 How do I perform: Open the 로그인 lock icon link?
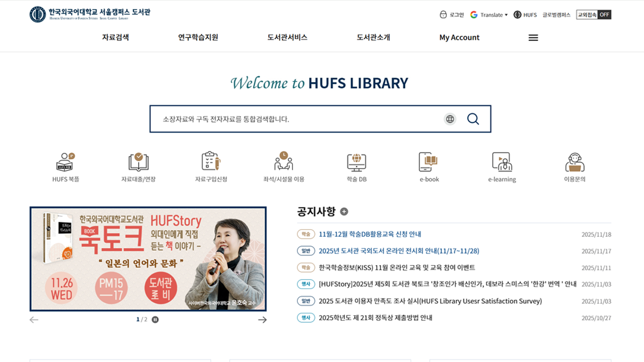coord(443,15)
